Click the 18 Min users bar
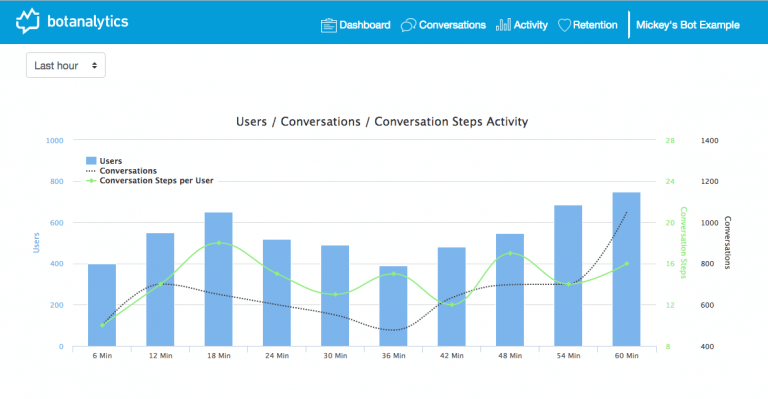The image size is (768, 399). tap(218, 279)
